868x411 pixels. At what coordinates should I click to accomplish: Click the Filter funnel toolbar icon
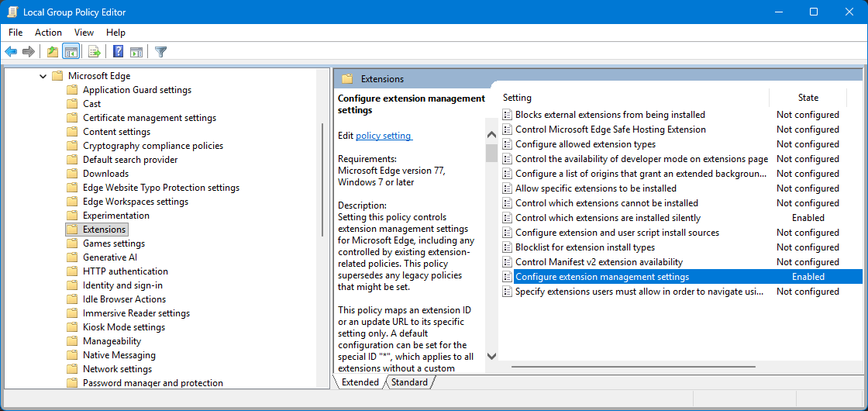coord(160,52)
